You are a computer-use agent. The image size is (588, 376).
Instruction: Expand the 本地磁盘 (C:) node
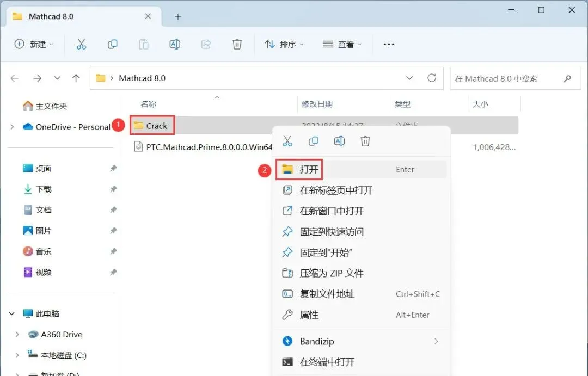pyautogui.click(x=17, y=355)
